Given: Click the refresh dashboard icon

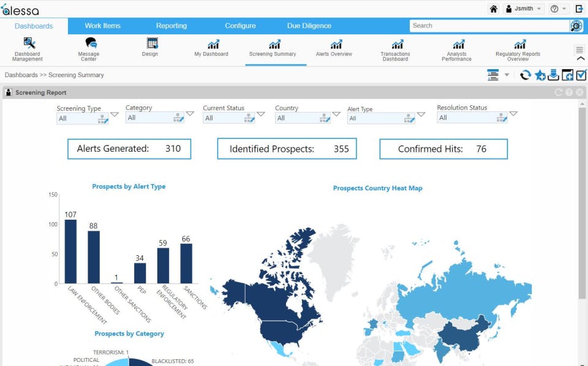Looking at the screenshot, I should tap(526, 75).
